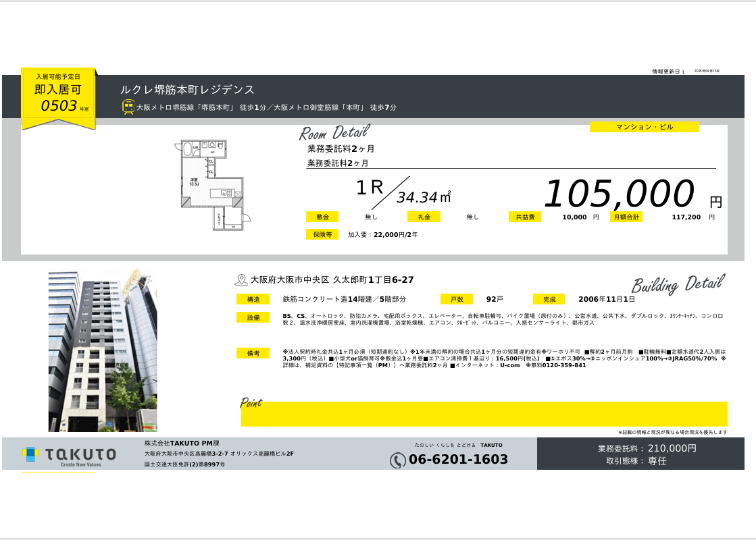Click the 保険等 label
The width and height of the screenshot is (756, 540).
pos(322,234)
